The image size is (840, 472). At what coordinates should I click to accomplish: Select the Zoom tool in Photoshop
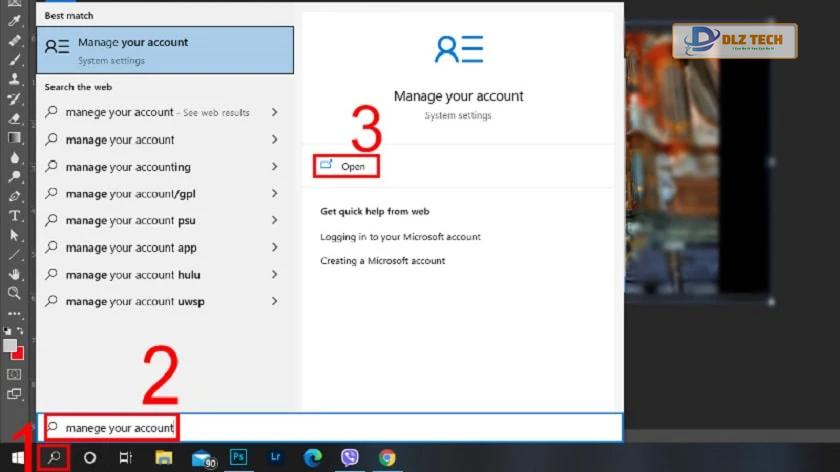14,293
